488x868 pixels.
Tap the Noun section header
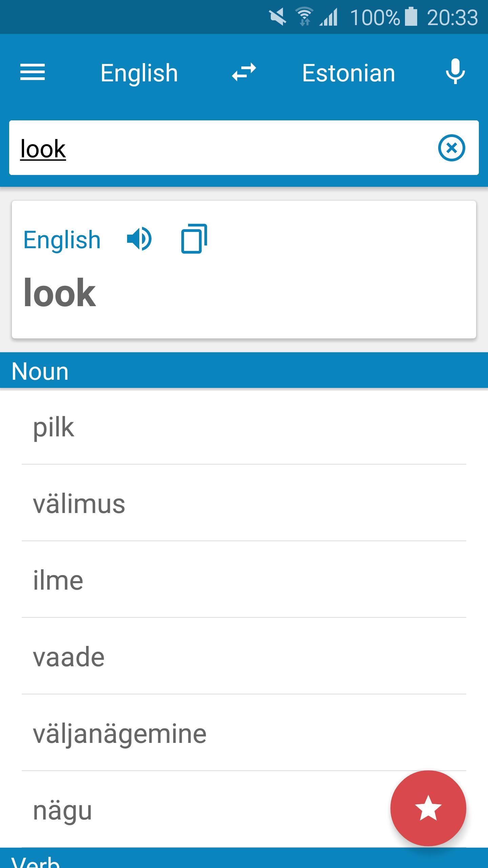point(244,370)
